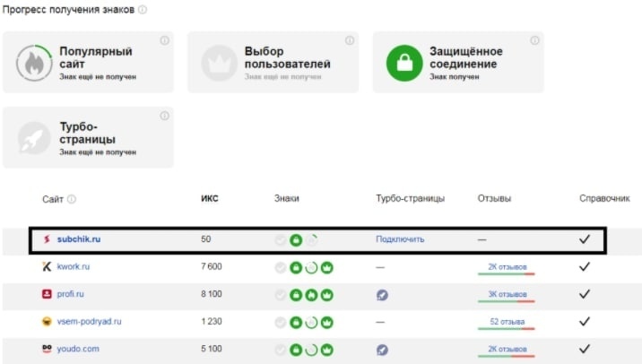Click grey check badge in profi.ru row
This screenshot has width=642, height=364.
point(281,295)
